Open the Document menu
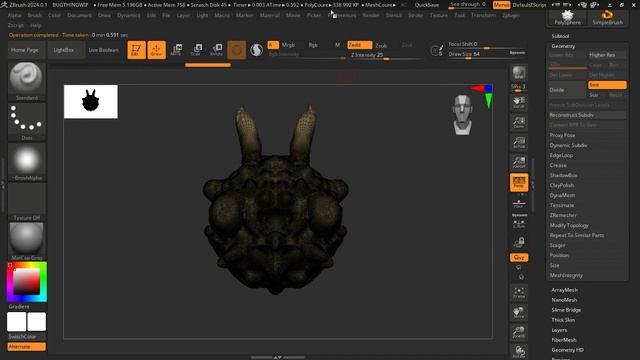The image size is (640, 360). 80,15
